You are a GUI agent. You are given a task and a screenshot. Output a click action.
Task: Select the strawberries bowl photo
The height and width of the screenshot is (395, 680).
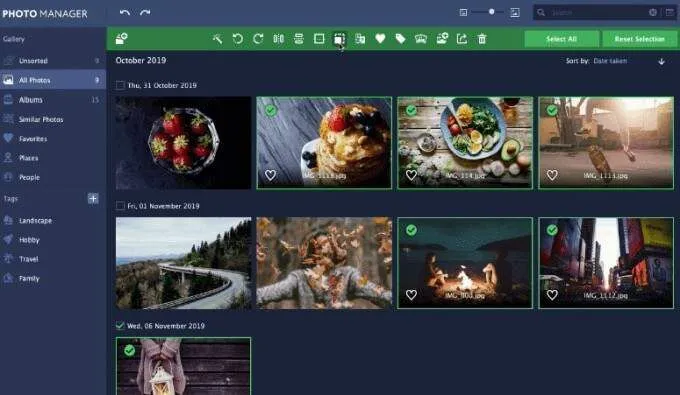183,143
